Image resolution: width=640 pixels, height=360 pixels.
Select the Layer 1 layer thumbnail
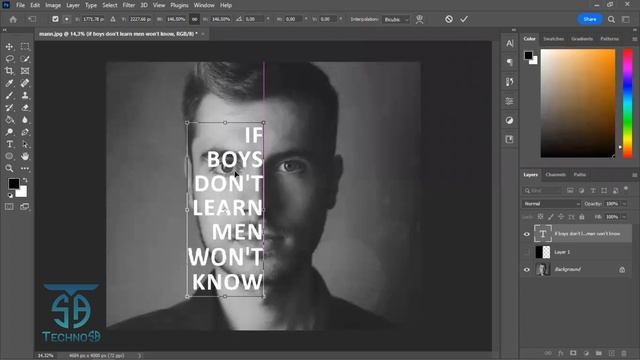click(542, 252)
